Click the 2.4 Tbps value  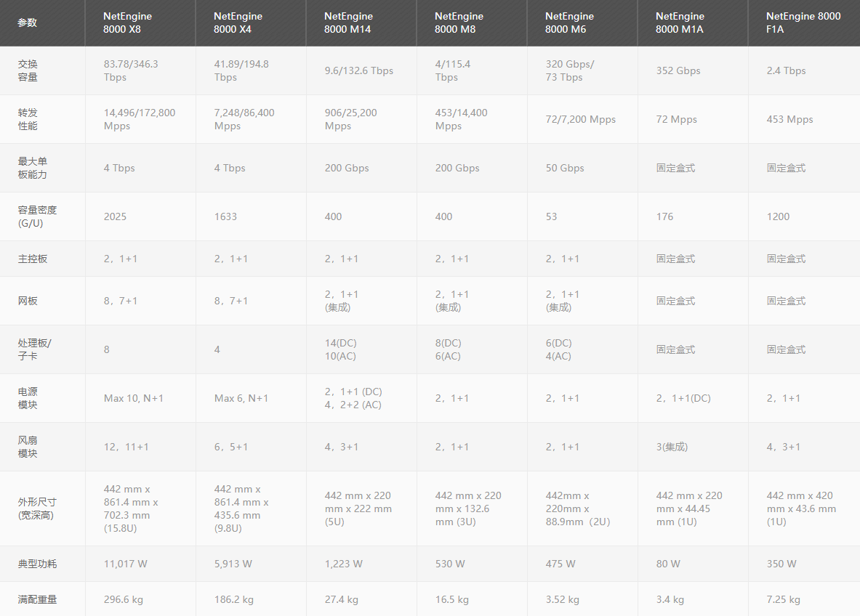click(x=786, y=70)
